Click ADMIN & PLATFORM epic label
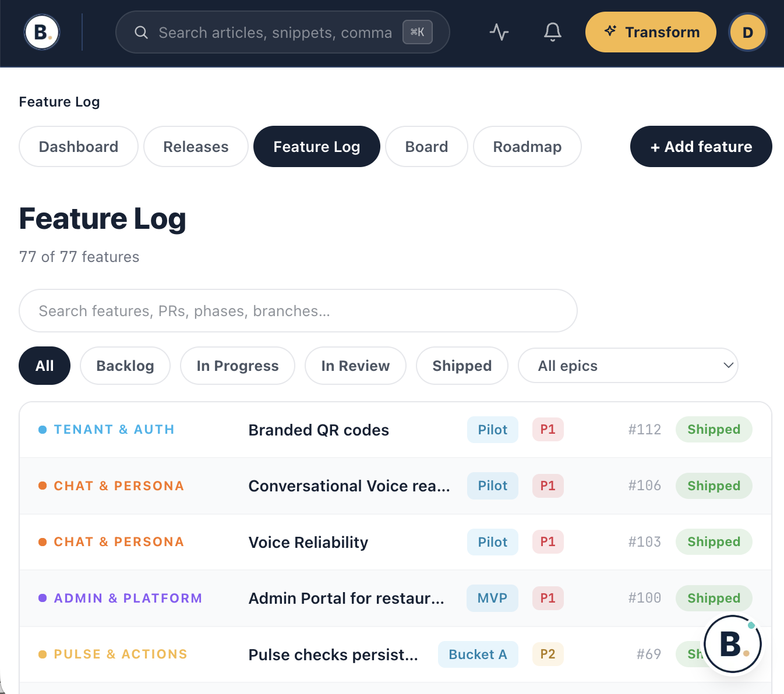Screen dimensions: 784x694 128,599
